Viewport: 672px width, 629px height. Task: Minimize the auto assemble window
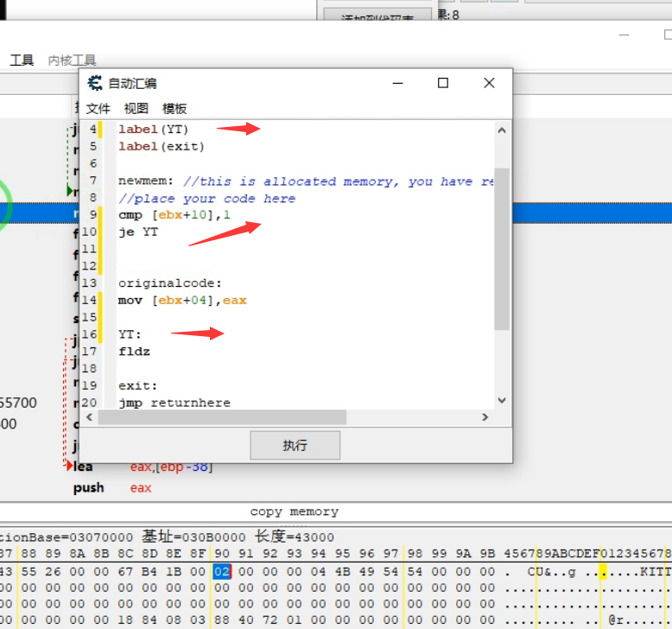pyautogui.click(x=397, y=83)
